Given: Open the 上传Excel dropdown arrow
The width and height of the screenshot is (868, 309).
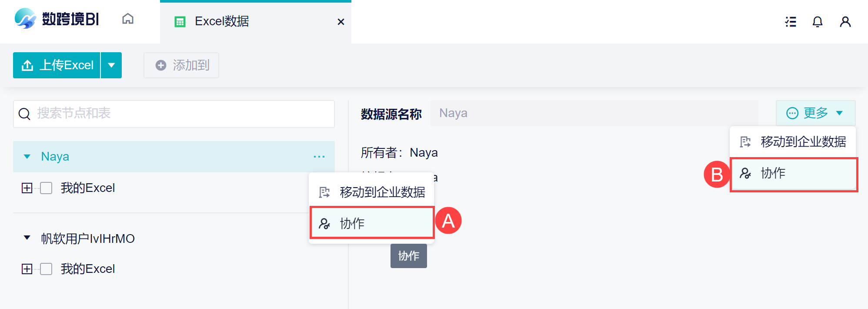Looking at the screenshot, I should (111, 65).
